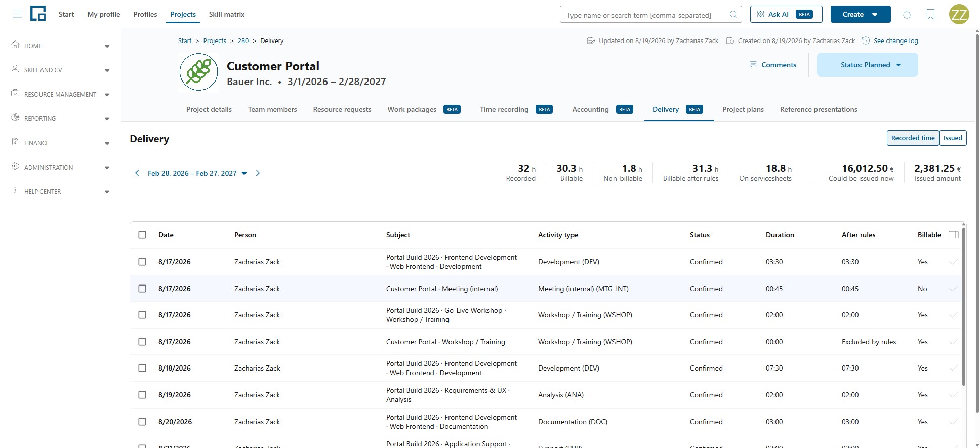Click the Administration gear icon
This screenshot has width=980, height=448.
pos(15,166)
